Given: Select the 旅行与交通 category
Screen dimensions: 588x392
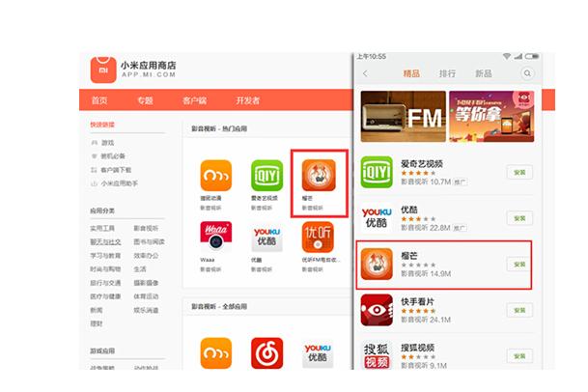Looking at the screenshot, I should [x=105, y=283].
